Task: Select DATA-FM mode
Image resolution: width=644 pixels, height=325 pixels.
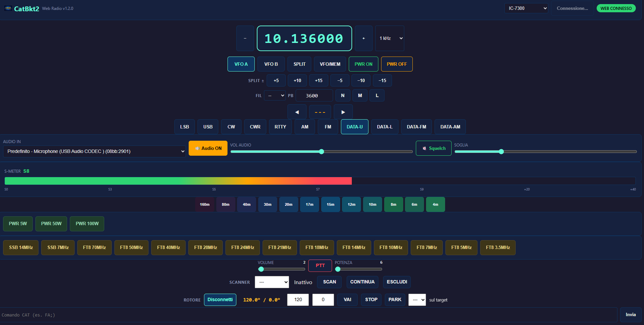Action: point(417,127)
